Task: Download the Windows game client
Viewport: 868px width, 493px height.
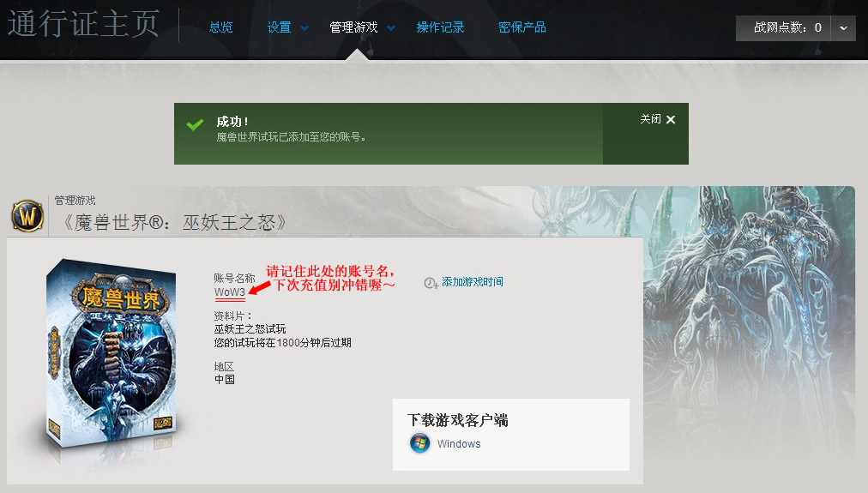Action: coord(458,444)
